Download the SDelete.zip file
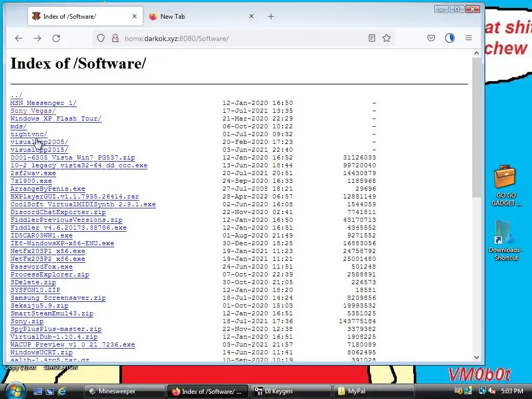 (x=33, y=282)
